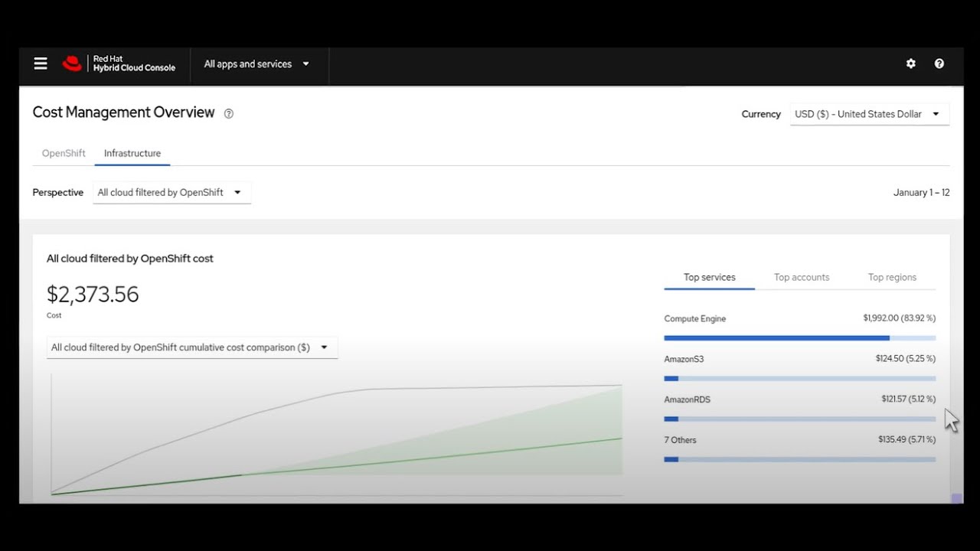Click the AmazonS3 cost bar
This screenshot has height=551, width=980.
coord(799,378)
